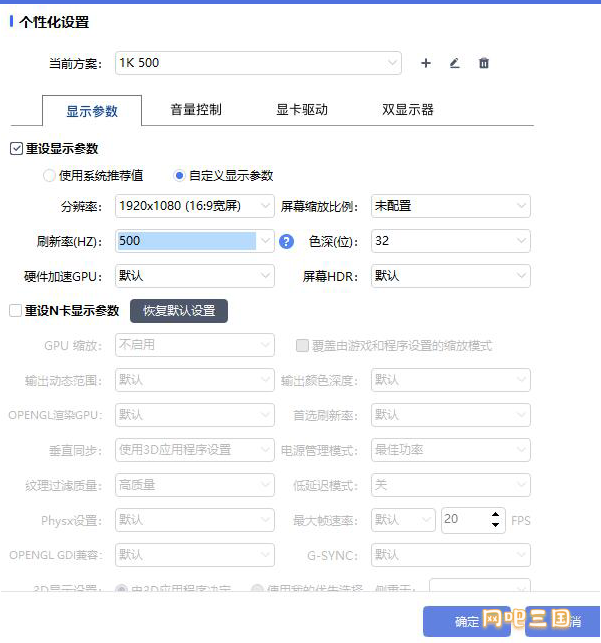Open the 色深(位) dropdown
This screenshot has width=601, height=643.
(x=451, y=241)
